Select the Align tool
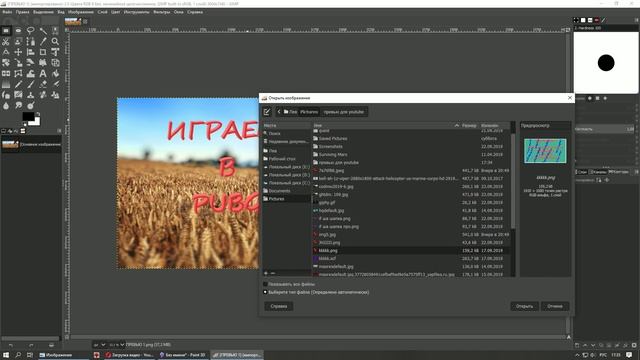Viewport: 640px width, 360px height. pyautogui.click(x=31, y=52)
